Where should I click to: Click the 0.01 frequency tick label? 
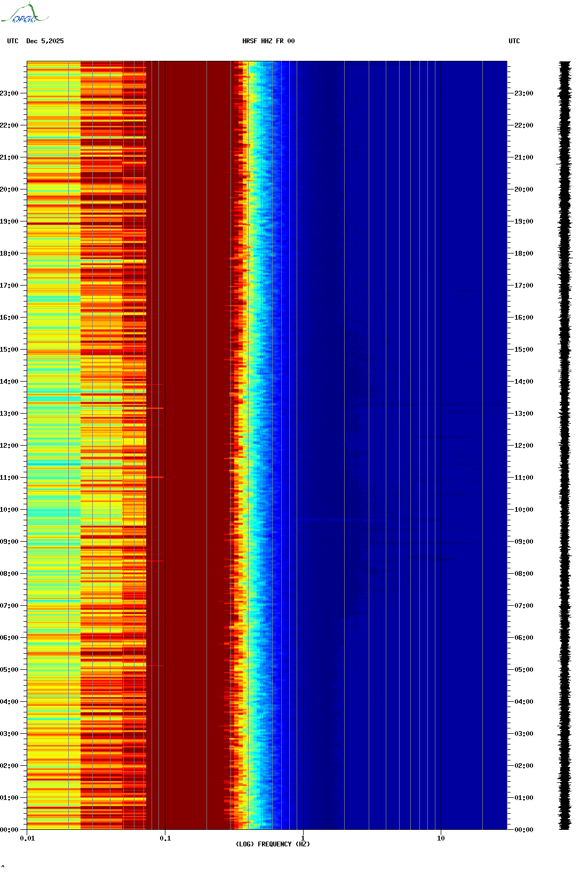(27, 838)
